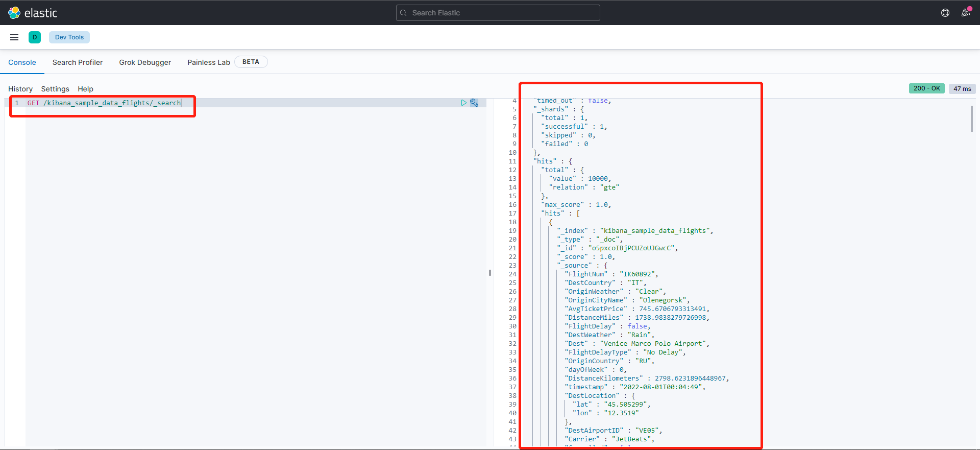The width and height of the screenshot is (980, 450).
Task: Click the "_id" o5pxcoIBjPCUZoUJGwcC line
Action: pyautogui.click(x=617, y=248)
